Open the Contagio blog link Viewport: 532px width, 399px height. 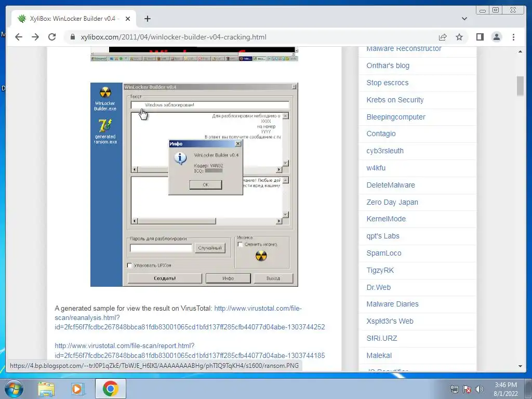(x=381, y=134)
